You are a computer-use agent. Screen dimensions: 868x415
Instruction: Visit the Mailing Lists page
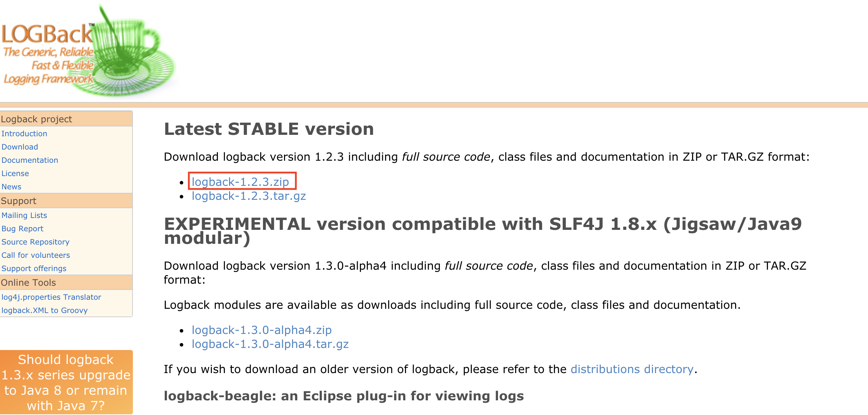(24, 215)
